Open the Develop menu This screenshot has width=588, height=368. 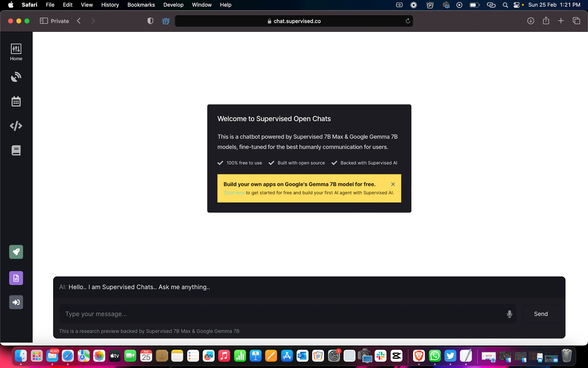coord(173,5)
